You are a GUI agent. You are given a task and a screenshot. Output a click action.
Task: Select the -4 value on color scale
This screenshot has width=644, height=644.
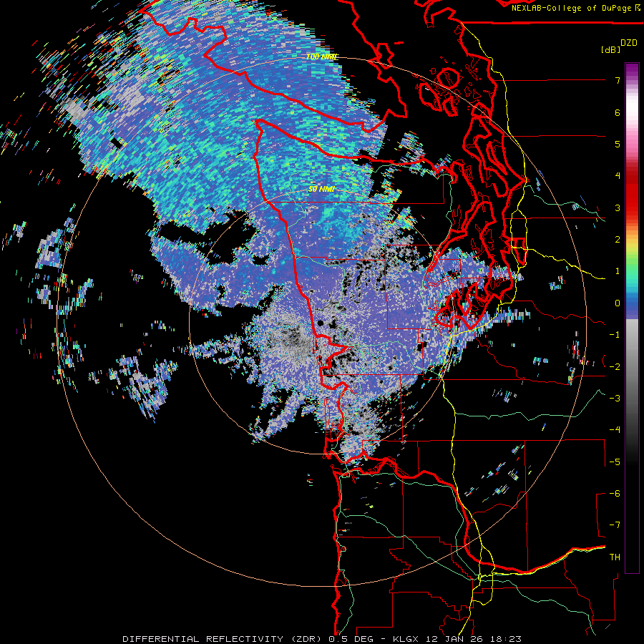click(615, 430)
